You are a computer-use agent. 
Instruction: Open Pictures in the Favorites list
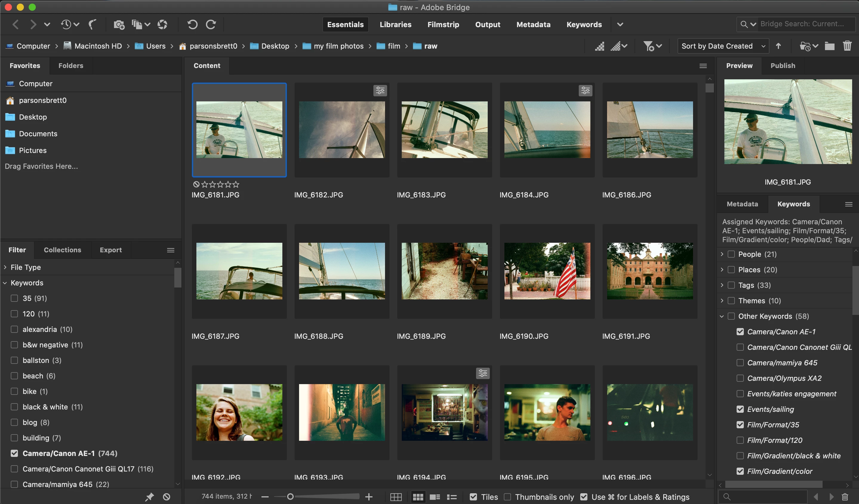tap(33, 150)
